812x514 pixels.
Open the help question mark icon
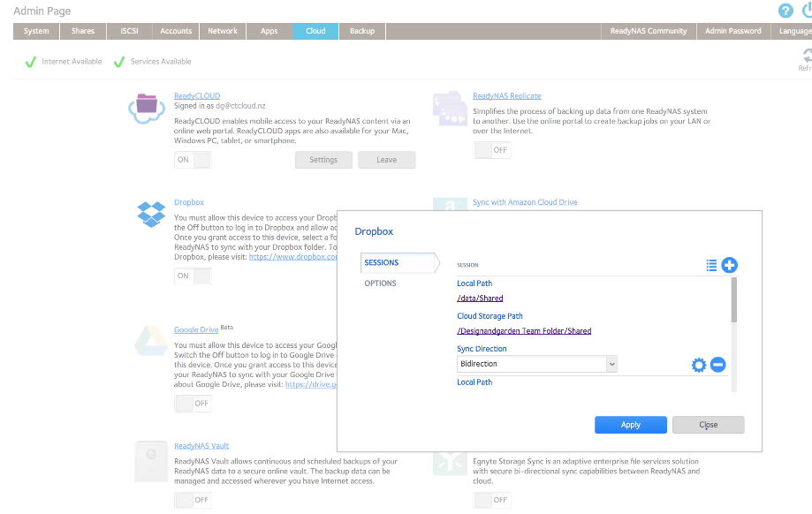785,11
